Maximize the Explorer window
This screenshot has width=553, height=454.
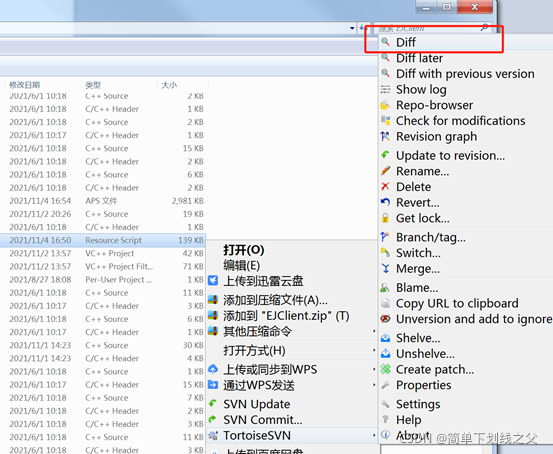click(x=447, y=7)
